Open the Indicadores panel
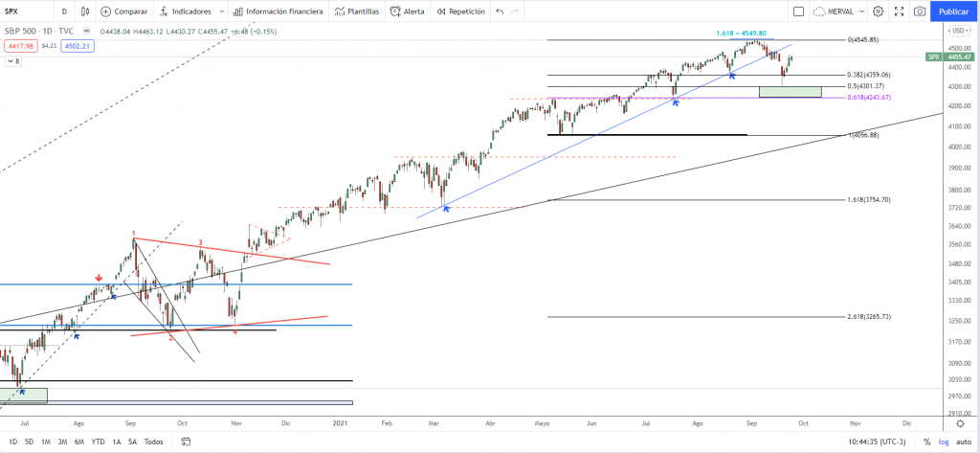The height and width of the screenshot is (453, 980). point(186,11)
